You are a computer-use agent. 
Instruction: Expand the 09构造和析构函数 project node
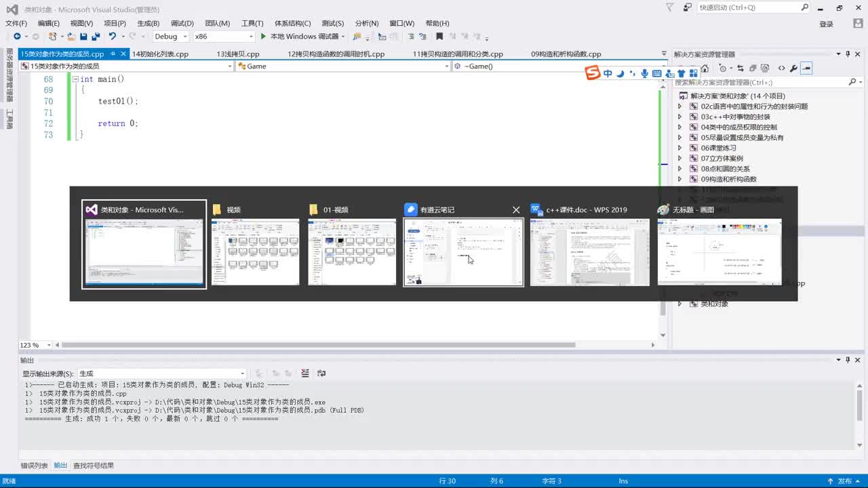click(680, 179)
